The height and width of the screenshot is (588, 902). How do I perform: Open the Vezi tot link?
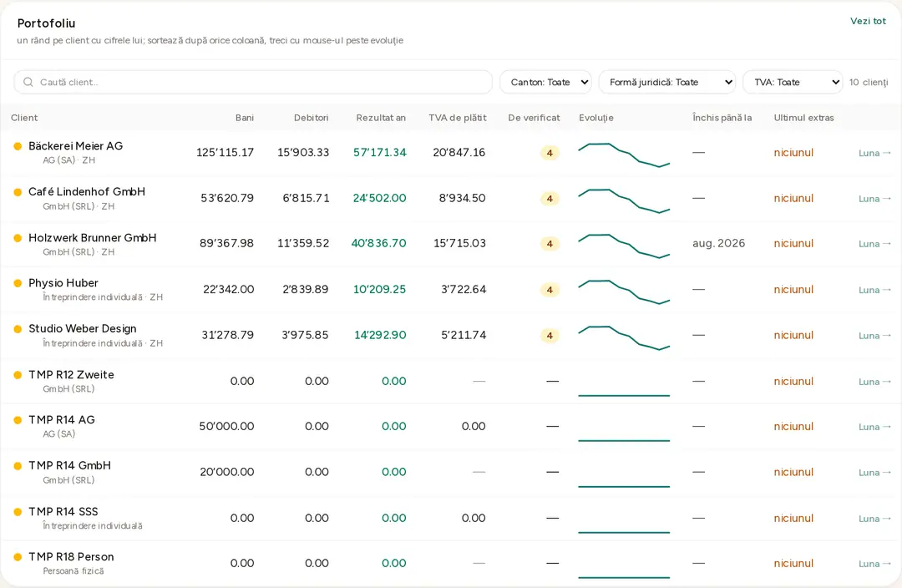pyautogui.click(x=868, y=21)
